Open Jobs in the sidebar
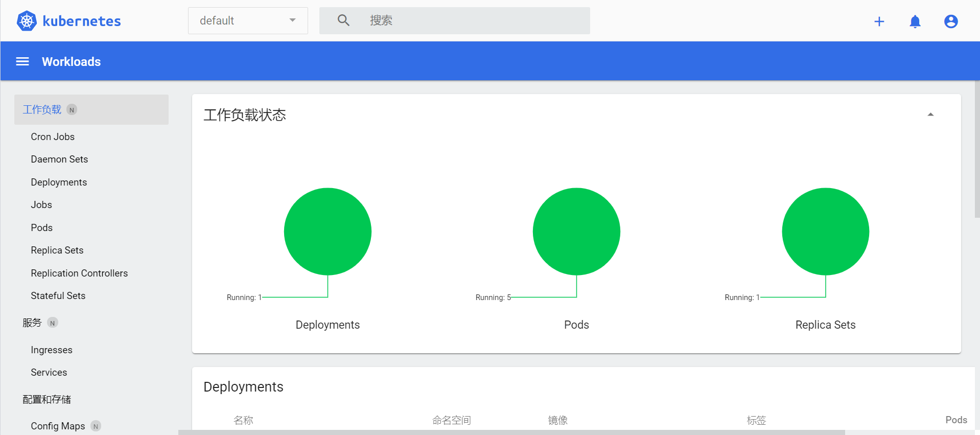 pos(41,205)
